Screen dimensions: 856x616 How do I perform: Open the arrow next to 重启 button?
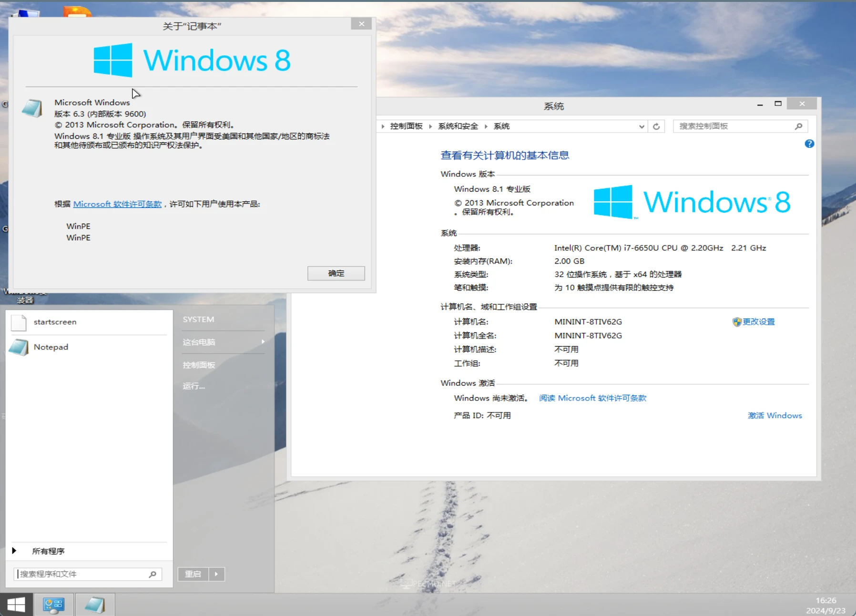tap(216, 574)
